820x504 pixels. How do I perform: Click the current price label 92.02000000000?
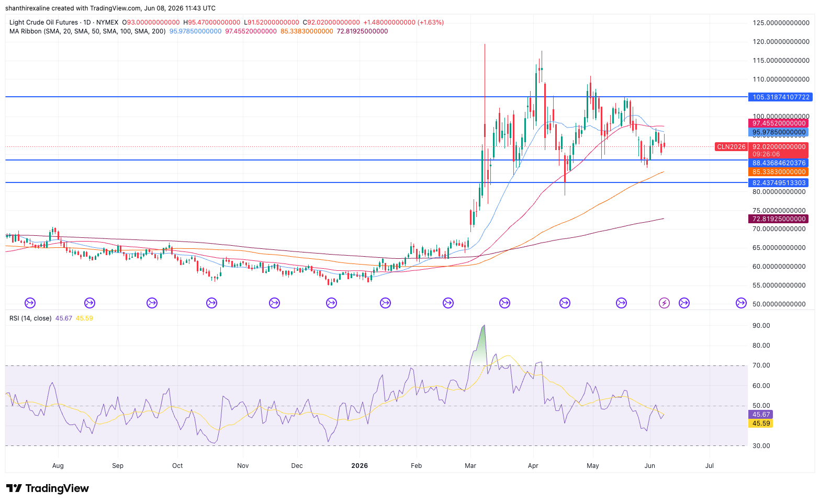pos(779,147)
